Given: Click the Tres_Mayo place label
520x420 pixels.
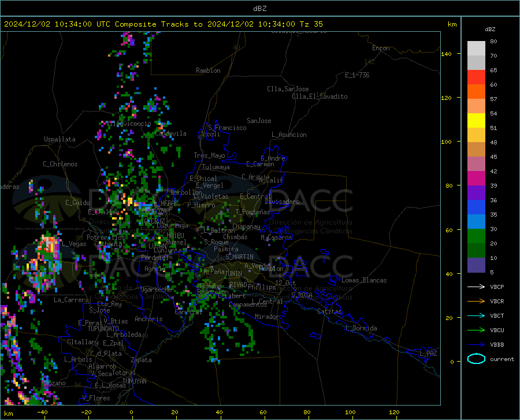Looking at the screenshot, I should pyautogui.click(x=209, y=155).
